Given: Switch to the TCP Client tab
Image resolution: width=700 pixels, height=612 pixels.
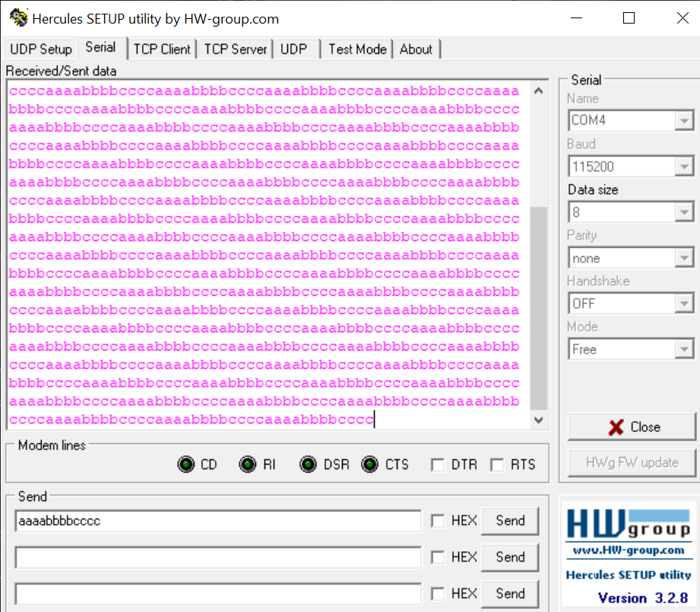Looking at the screenshot, I should (x=162, y=49).
